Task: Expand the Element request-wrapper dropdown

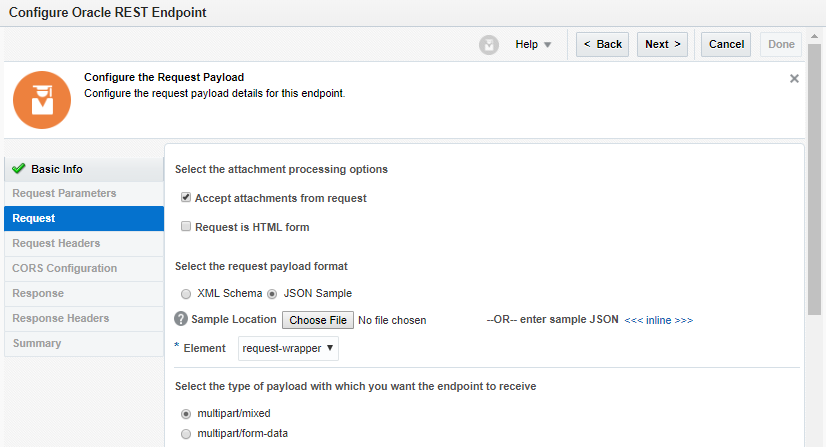Action: (289, 348)
